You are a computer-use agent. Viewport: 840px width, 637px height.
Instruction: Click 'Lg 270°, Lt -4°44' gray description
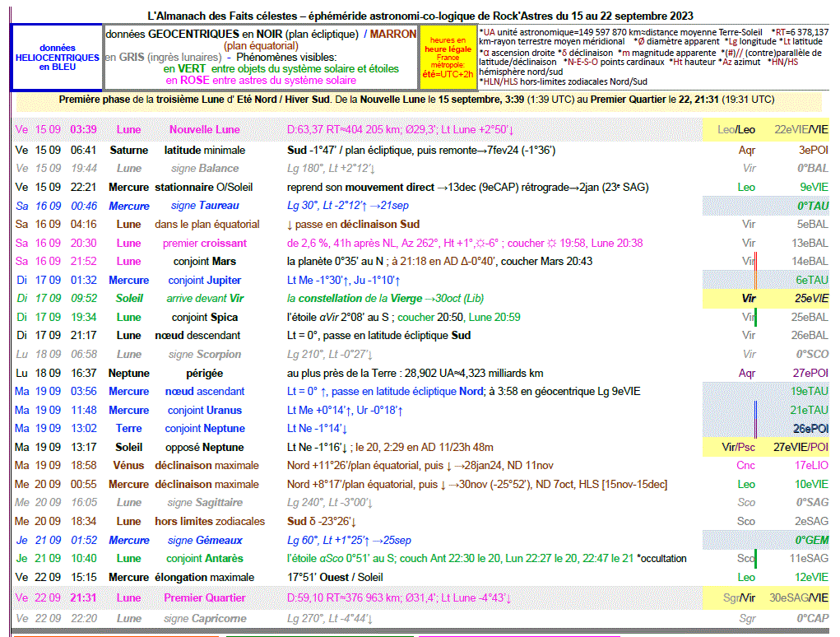[329, 618]
